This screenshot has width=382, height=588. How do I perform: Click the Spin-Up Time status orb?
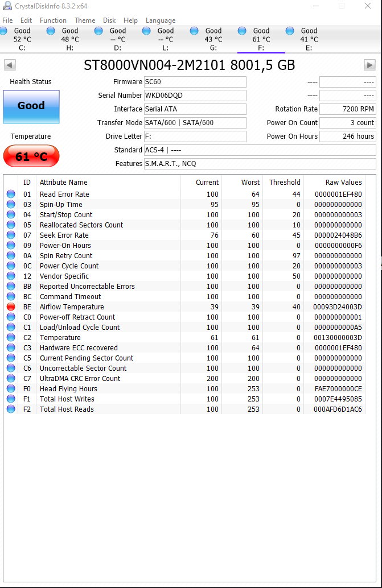click(11, 204)
